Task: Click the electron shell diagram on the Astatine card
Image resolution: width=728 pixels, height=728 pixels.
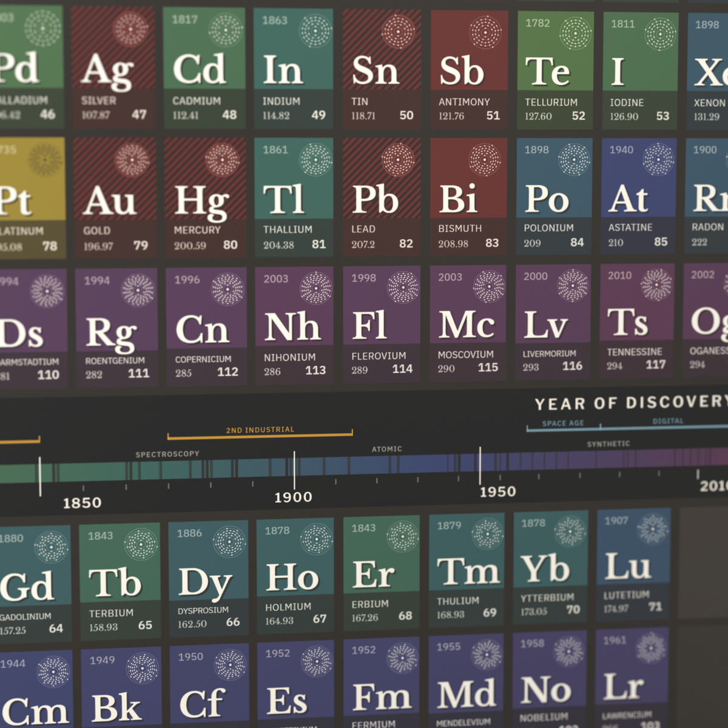Action: coord(658,158)
